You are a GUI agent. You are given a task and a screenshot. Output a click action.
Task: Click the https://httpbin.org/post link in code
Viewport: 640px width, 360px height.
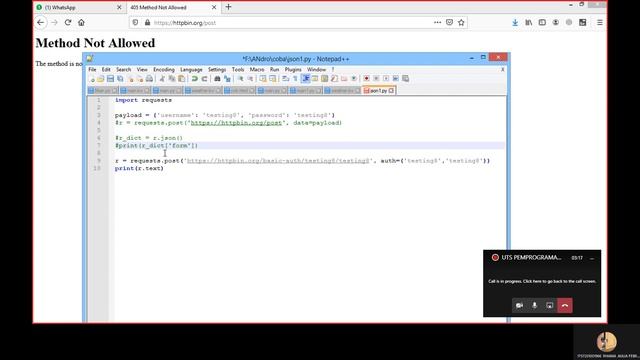click(x=236, y=123)
